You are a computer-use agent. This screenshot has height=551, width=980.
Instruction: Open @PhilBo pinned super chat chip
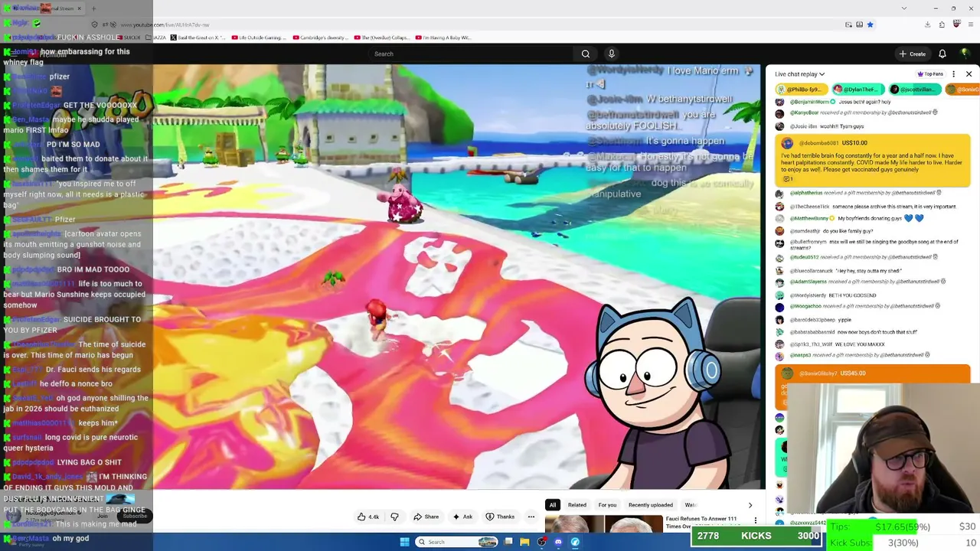[802, 90]
